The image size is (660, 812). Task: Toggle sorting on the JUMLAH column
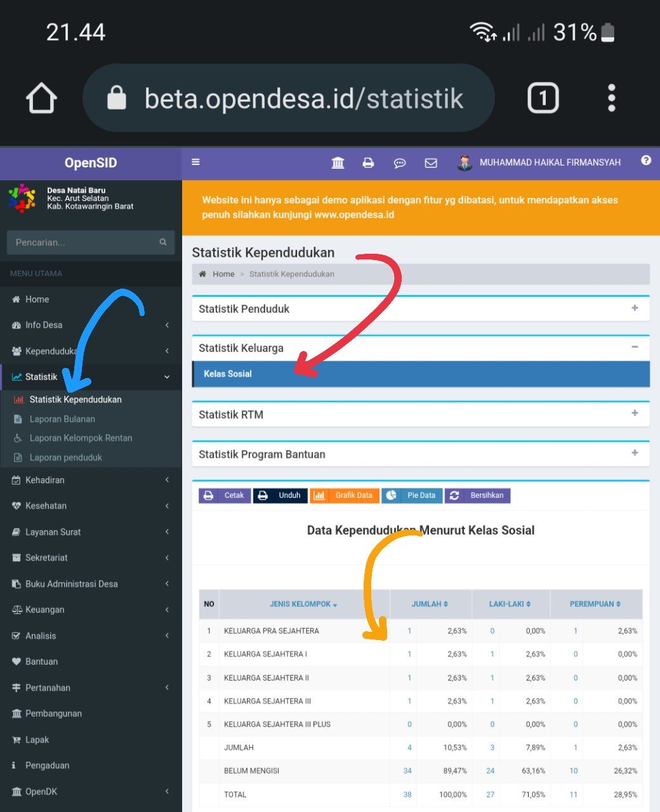point(430,604)
